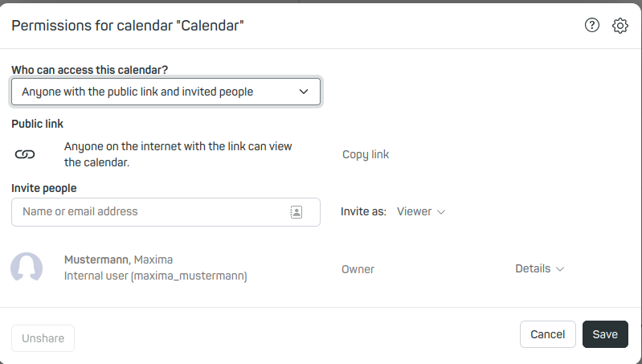Open 'Anyone with the public link' combo box

166,92
